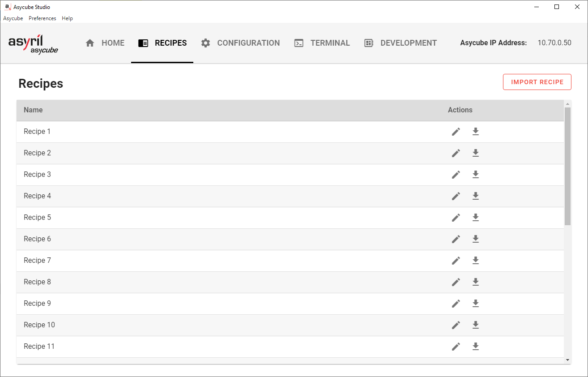Viewport: 588px width, 377px height.
Task: Download Recipe 11 with the arrow icon
Action: (476, 347)
